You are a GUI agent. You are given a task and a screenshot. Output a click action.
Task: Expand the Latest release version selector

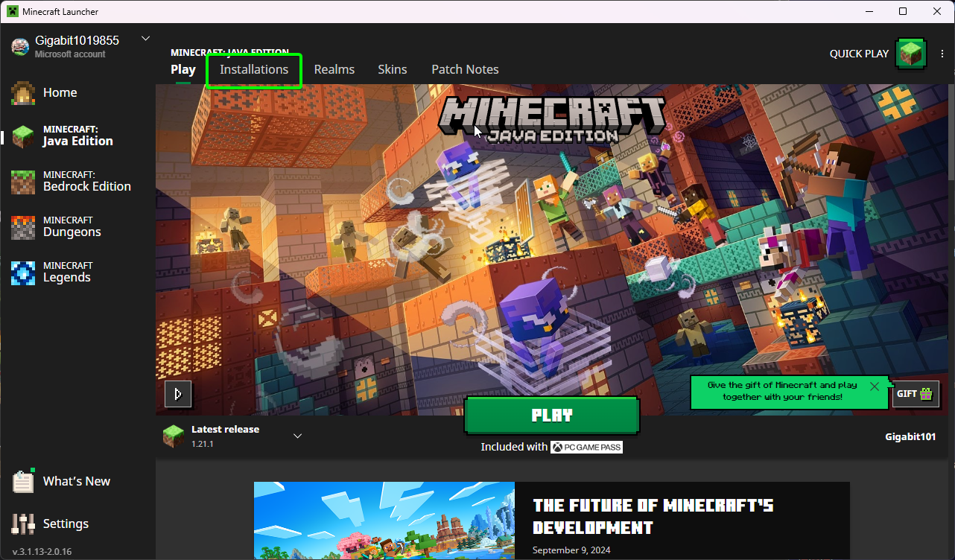coord(297,436)
